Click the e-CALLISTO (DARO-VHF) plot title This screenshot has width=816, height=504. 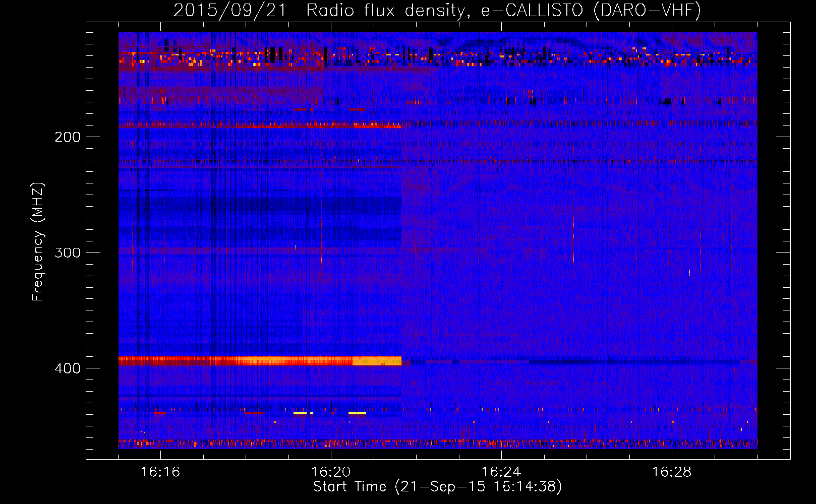click(590, 10)
